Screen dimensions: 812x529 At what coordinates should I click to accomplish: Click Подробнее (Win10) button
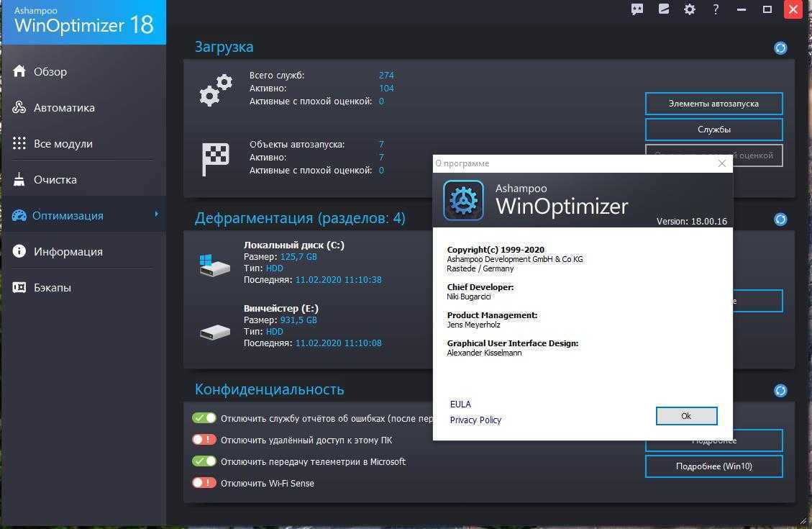[x=713, y=466]
